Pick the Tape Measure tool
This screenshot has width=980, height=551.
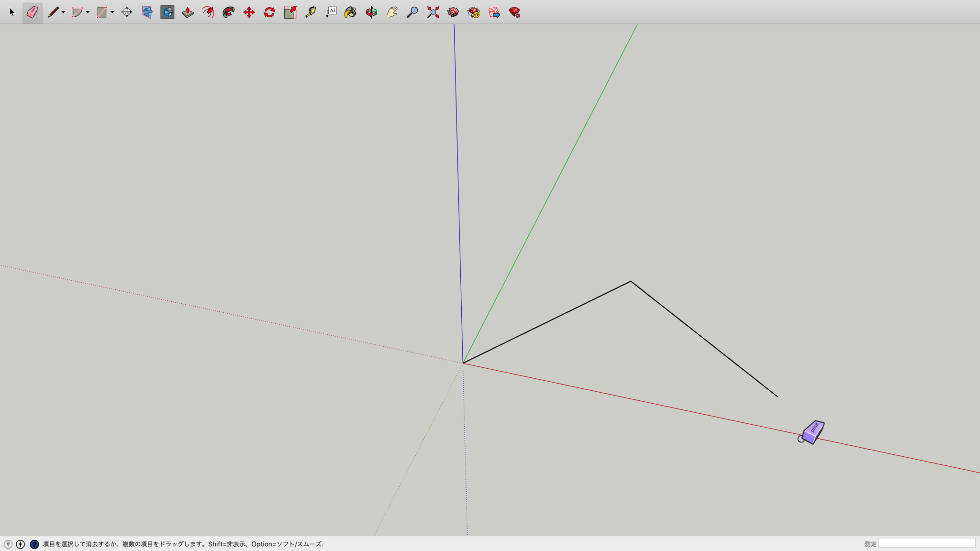coord(311,12)
